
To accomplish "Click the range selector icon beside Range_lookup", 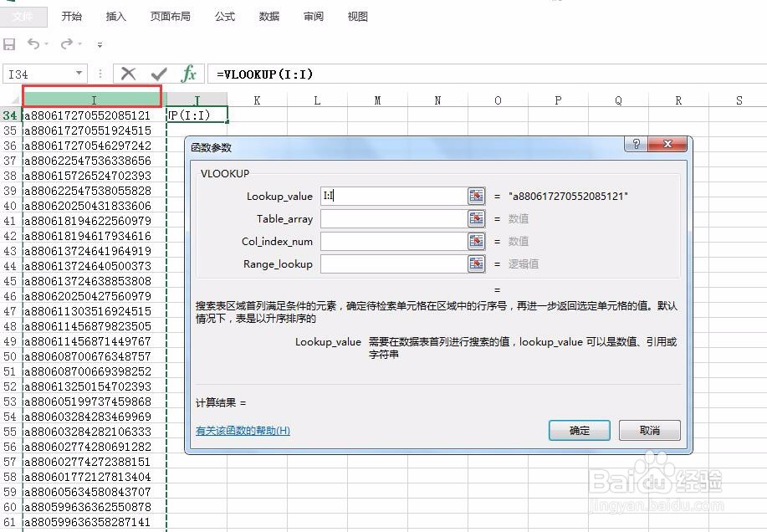I will [475, 263].
